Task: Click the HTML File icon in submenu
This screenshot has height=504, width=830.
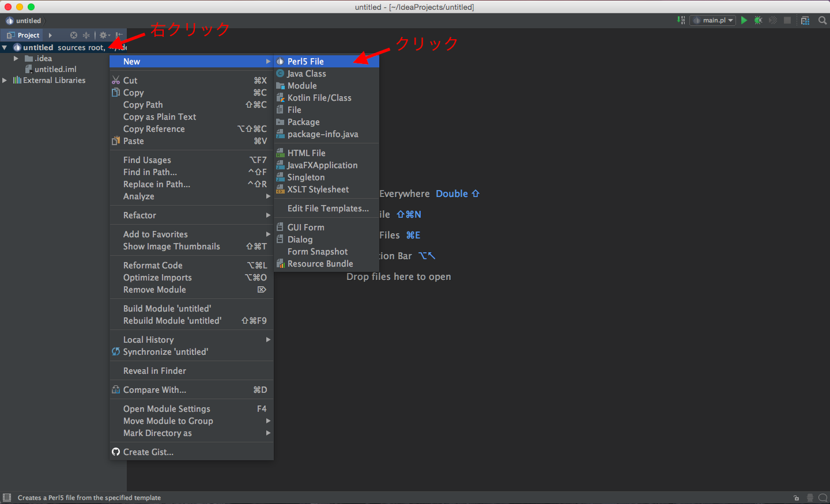Action: (x=280, y=153)
